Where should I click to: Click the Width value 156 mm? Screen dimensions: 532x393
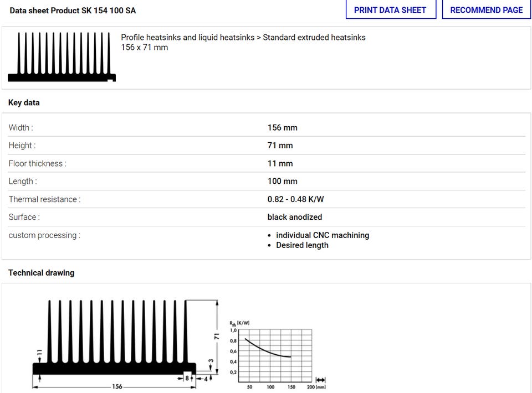click(x=282, y=128)
